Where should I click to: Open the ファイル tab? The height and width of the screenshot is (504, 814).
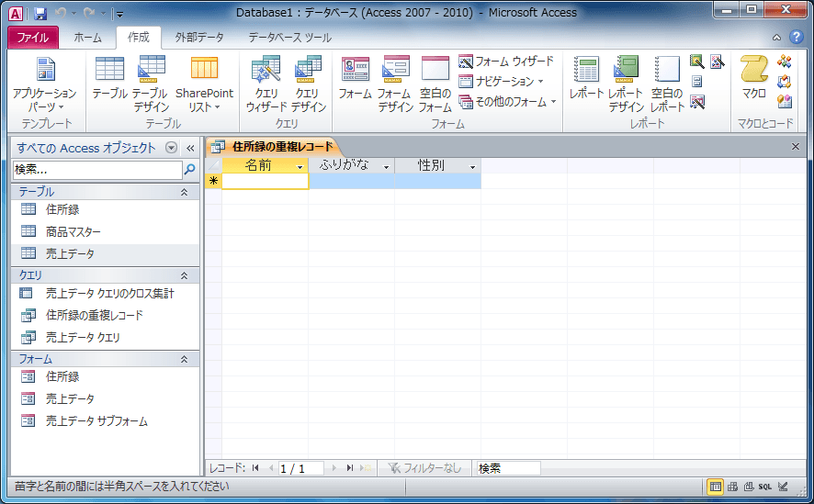[33, 38]
